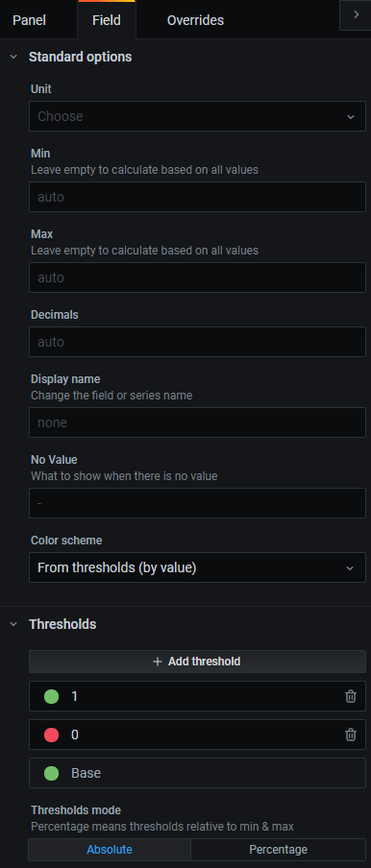This screenshot has width=371, height=868.
Task: Focus the Min input field
Action: click(197, 197)
